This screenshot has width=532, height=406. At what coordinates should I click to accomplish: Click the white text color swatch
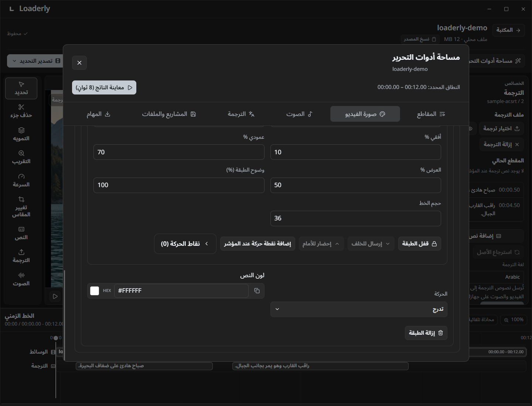click(x=95, y=291)
